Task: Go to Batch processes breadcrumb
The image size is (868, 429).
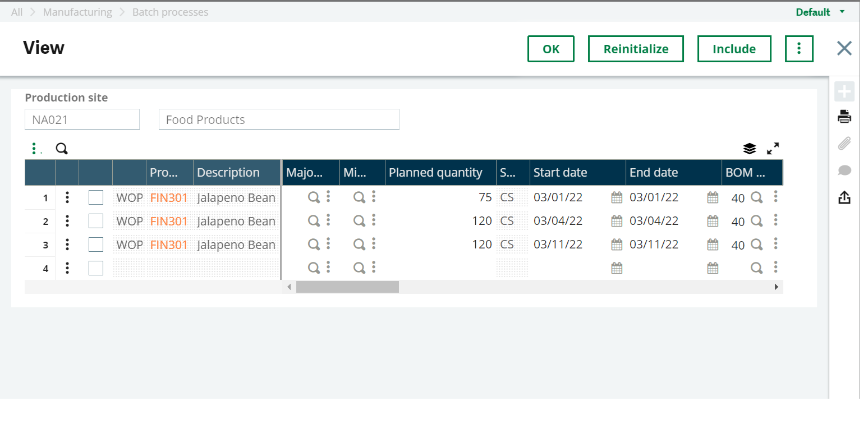Action: 170,12
